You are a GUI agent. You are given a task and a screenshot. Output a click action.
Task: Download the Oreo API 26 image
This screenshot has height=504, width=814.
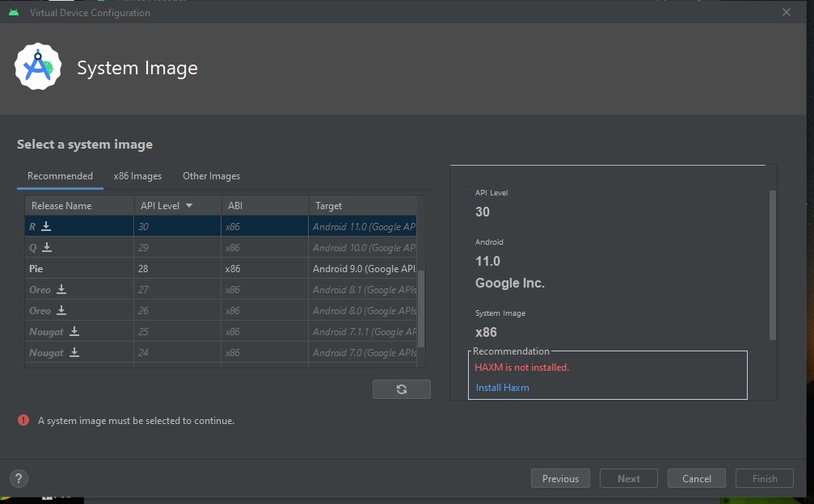coord(61,311)
